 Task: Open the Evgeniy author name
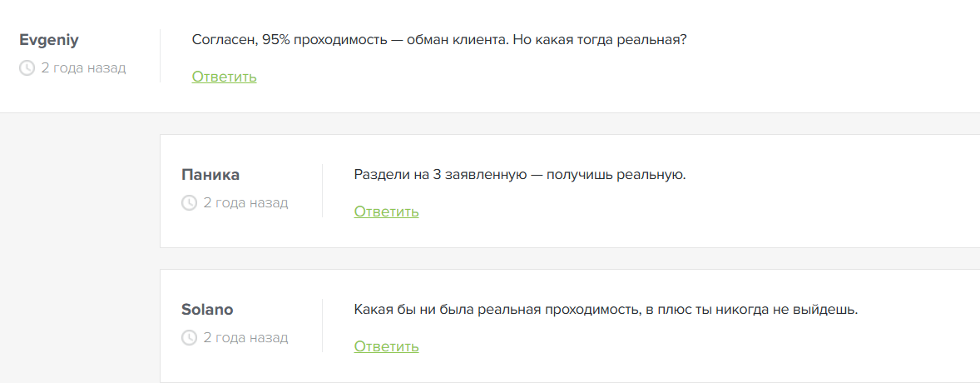pos(49,40)
